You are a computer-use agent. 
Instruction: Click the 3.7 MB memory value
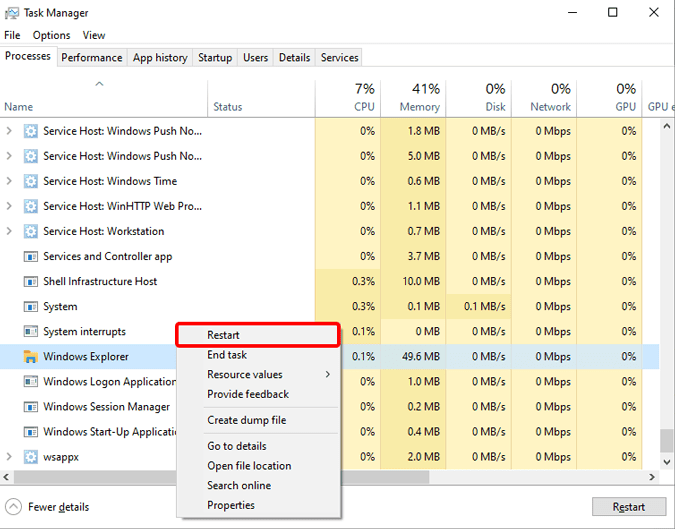tap(424, 257)
